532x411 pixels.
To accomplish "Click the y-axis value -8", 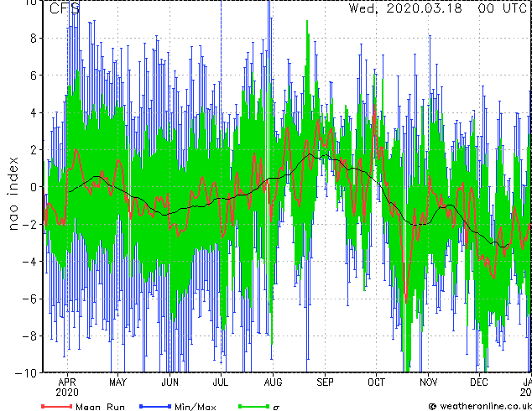I will tap(29, 336).
